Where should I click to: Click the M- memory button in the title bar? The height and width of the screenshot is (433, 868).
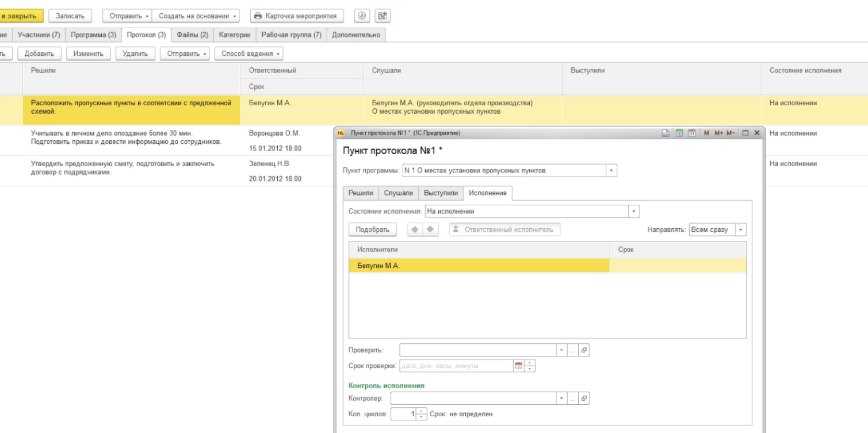coord(731,133)
